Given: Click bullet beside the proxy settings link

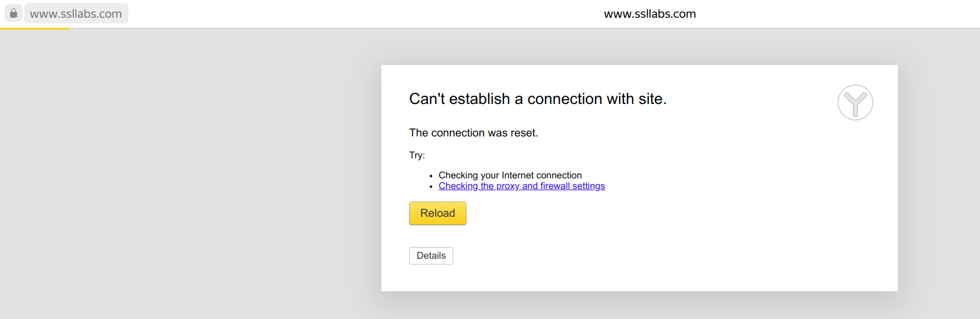Looking at the screenshot, I should pyautogui.click(x=432, y=187).
